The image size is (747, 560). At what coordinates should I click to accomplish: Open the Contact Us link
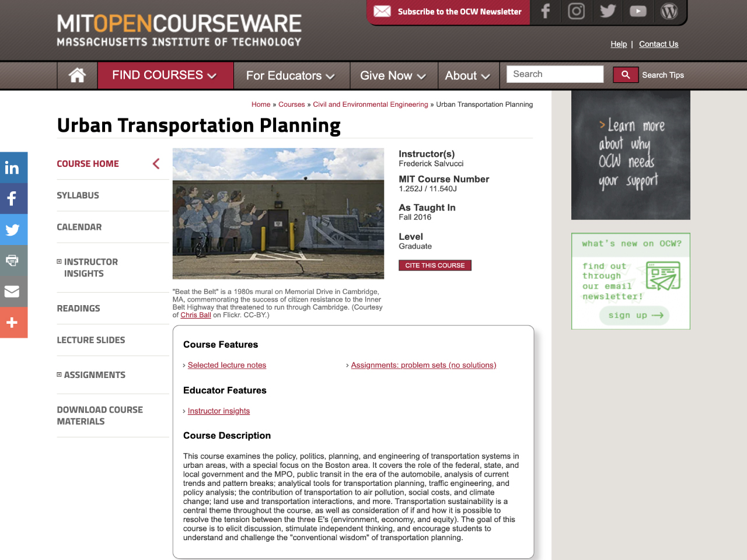tap(658, 44)
